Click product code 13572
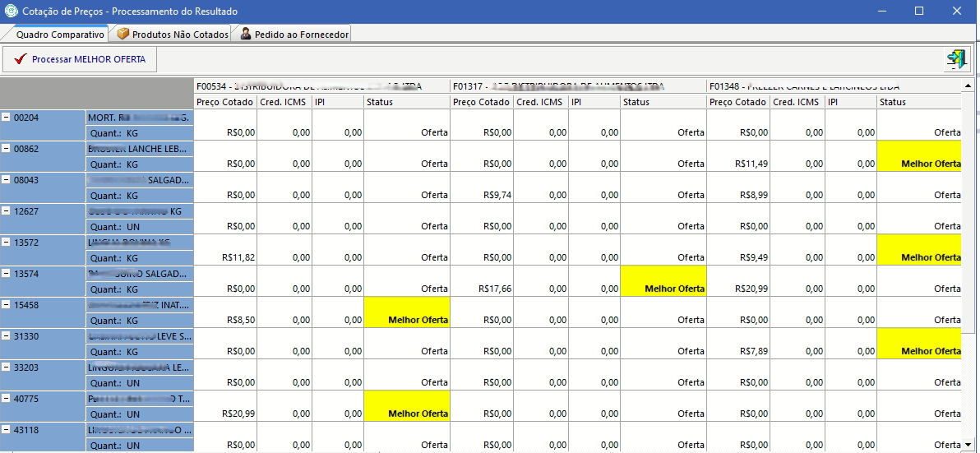This screenshot has width=980, height=453. click(x=26, y=243)
